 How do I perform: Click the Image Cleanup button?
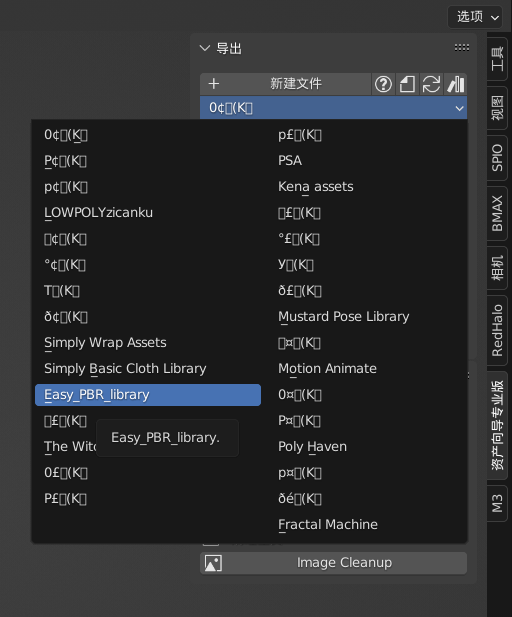[x=333, y=563]
